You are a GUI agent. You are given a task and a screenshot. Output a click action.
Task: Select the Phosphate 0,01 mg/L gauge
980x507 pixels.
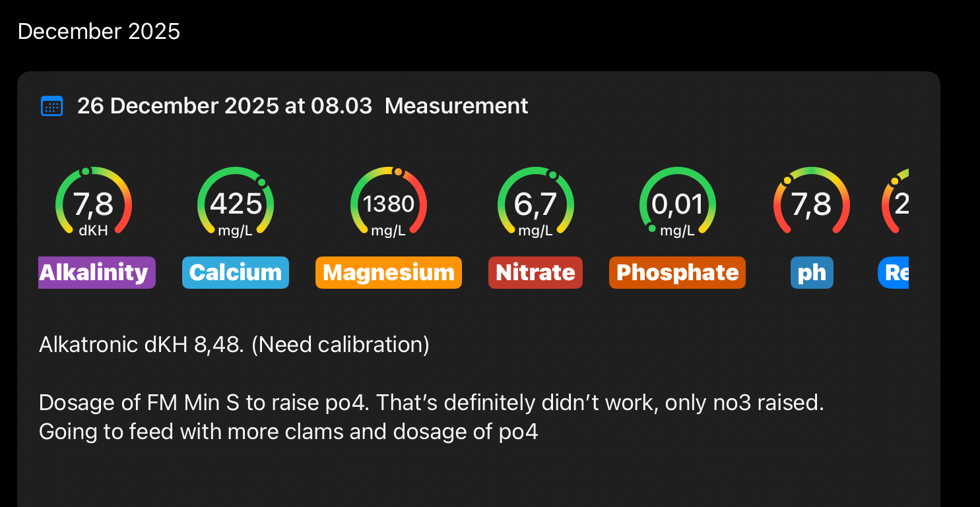[x=677, y=203]
